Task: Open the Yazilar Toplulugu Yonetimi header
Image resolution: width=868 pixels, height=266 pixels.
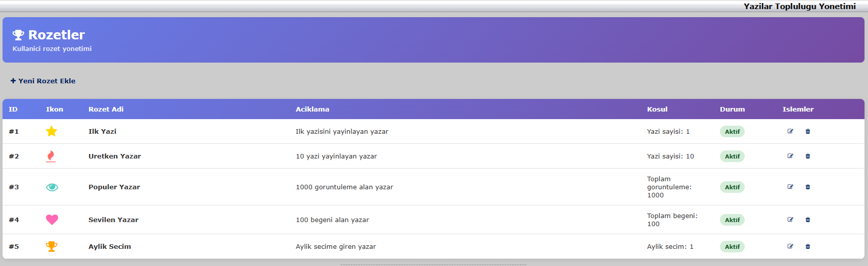Action: tap(799, 6)
